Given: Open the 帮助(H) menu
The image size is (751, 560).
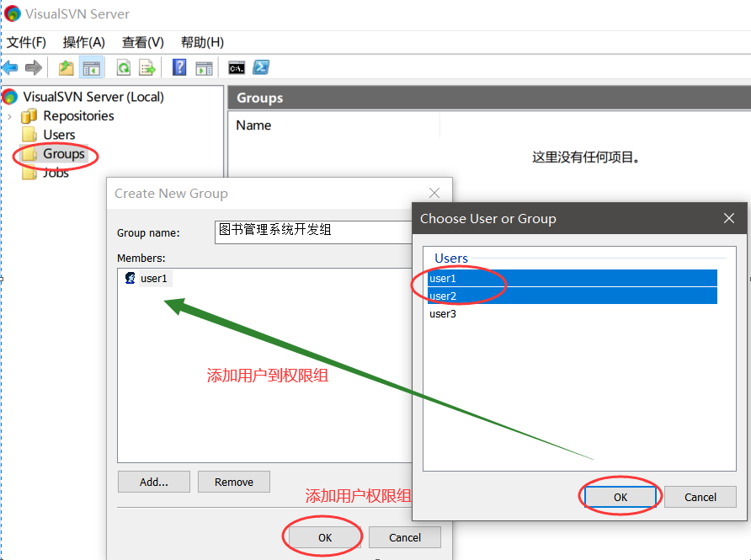Looking at the screenshot, I should (202, 42).
